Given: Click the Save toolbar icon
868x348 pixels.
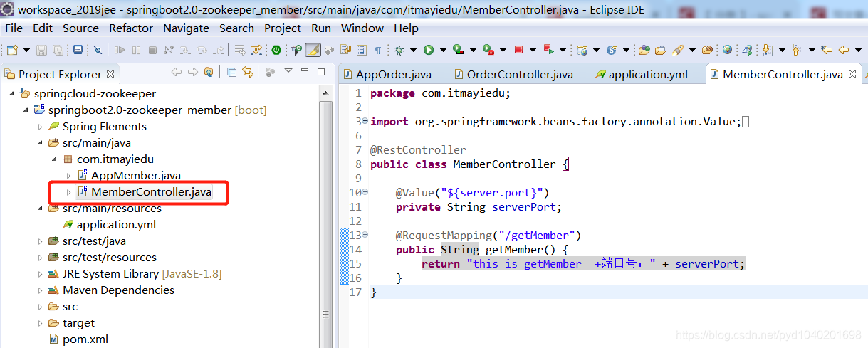Looking at the screenshot, I should (41, 50).
